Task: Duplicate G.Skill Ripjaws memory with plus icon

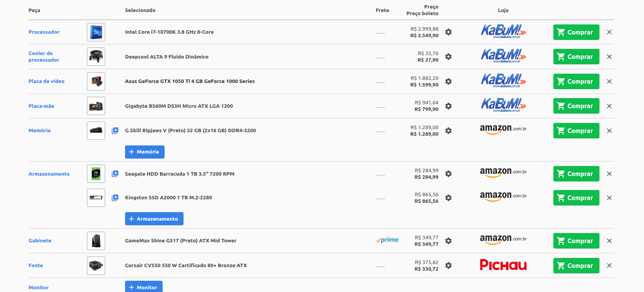Action: pyautogui.click(x=115, y=131)
